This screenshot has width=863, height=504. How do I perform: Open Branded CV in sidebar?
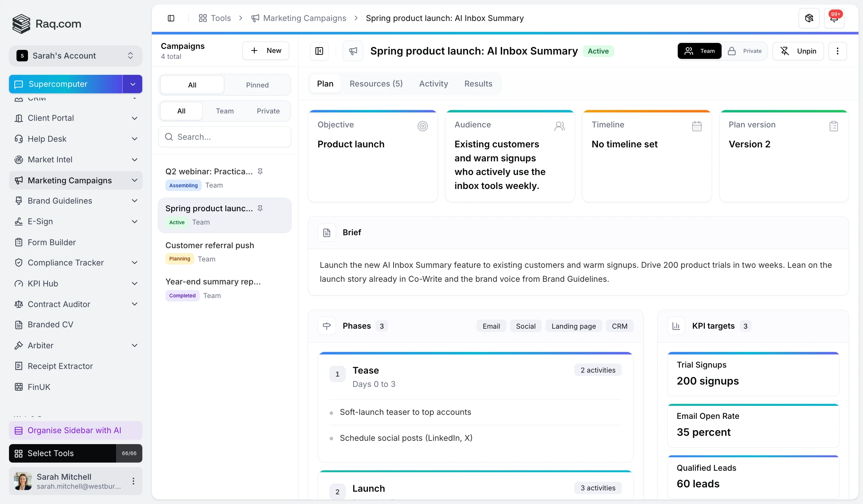[75, 324]
